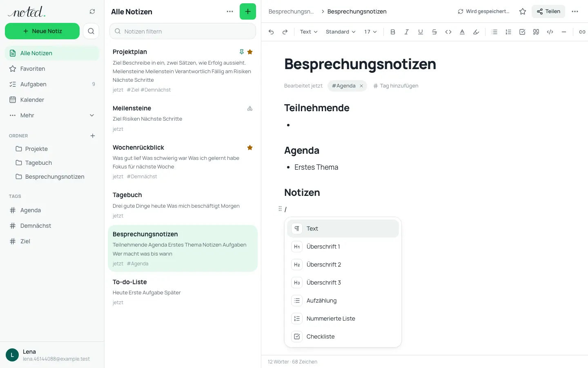The height and width of the screenshot is (368, 588).
Task: Toggle underline formatting
Action: click(421, 32)
